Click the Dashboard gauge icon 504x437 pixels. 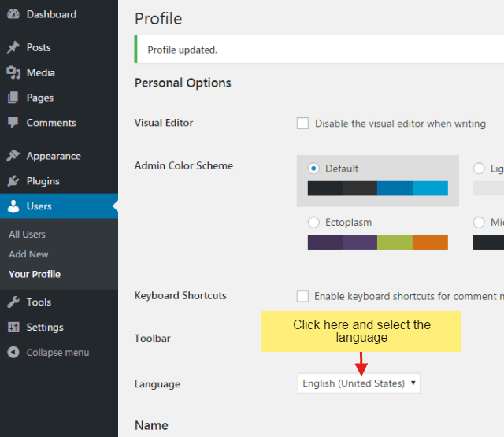(x=13, y=14)
